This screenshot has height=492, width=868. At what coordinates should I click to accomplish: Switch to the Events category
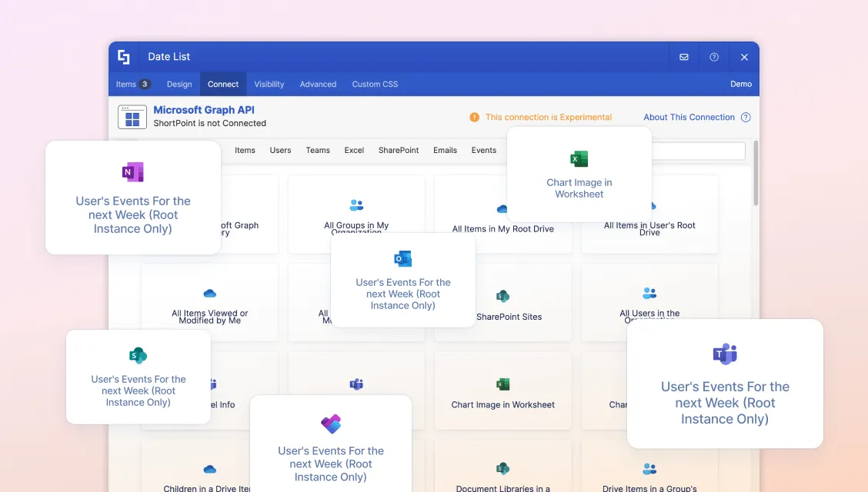click(x=483, y=150)
